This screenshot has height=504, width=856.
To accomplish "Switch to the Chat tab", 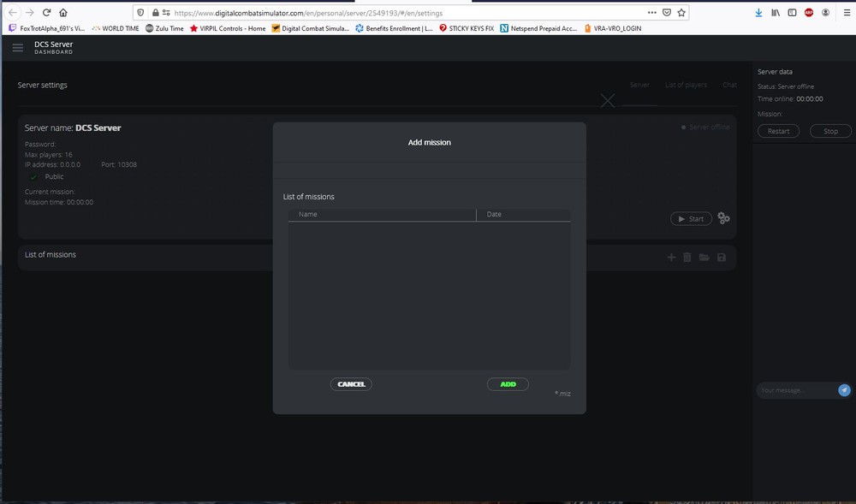I will (x=729, y=85).
